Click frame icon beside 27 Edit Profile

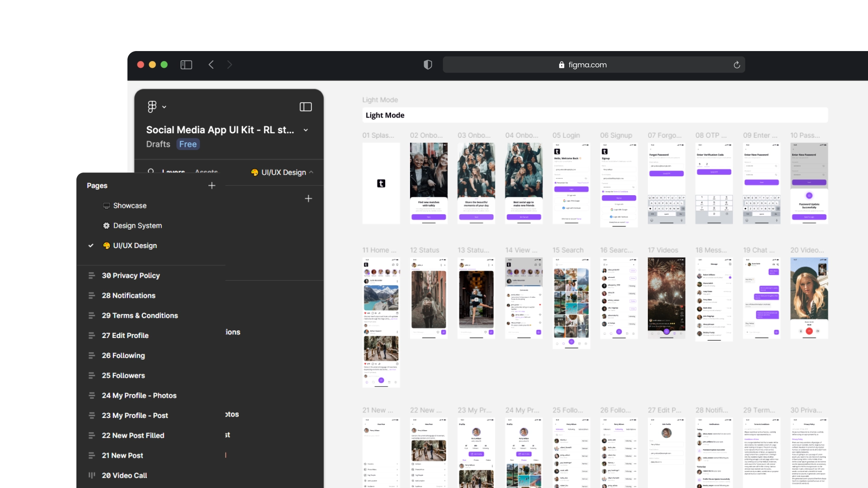(x=92, y=335)
